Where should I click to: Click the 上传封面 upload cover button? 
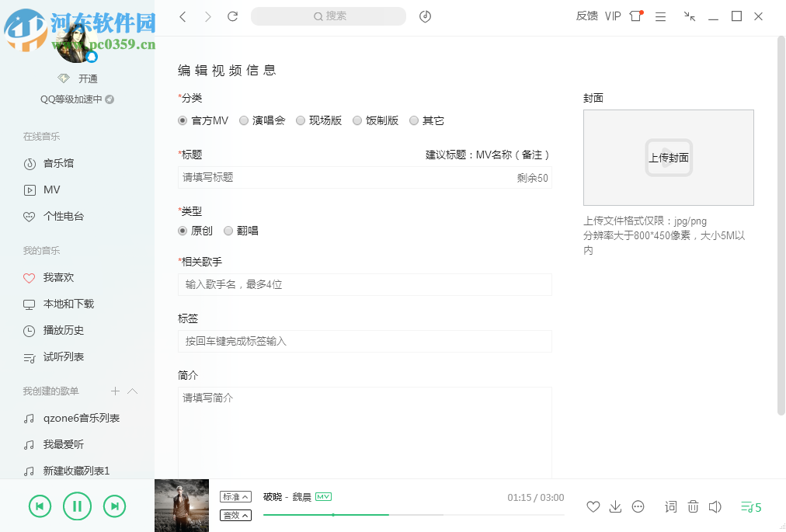[668, 158]
